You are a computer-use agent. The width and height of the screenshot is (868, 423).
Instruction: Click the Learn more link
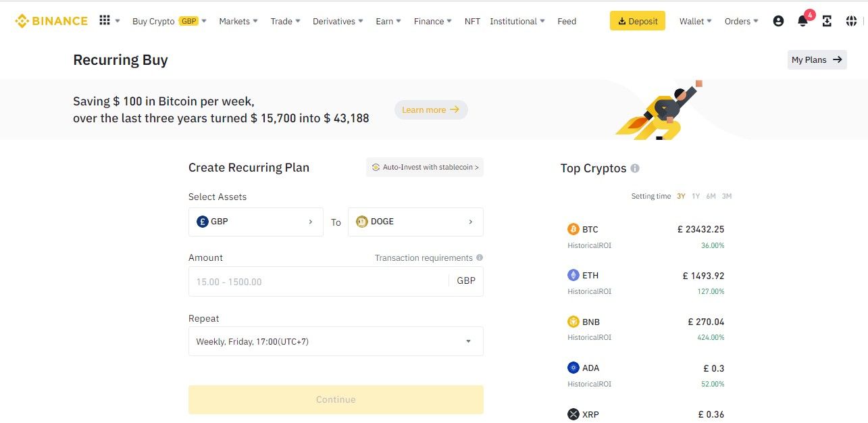point(430,109)
